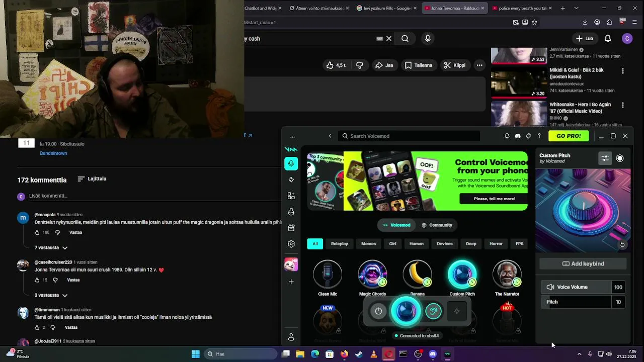Click 'Please, tell me more!' banner button

coord(494,199)
